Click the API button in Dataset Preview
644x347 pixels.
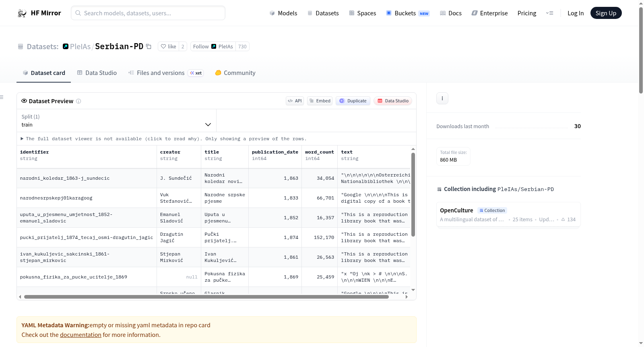295,101
